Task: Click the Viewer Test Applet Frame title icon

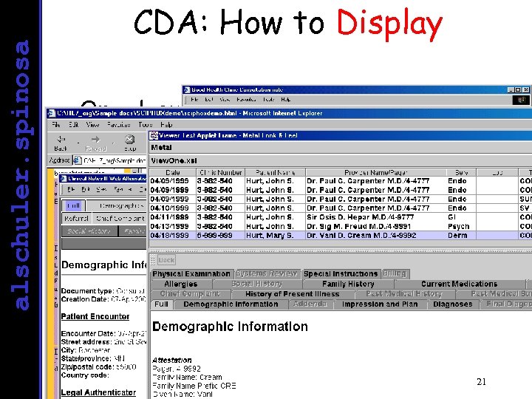Action: pyautogui.click(x=154, y=135)
